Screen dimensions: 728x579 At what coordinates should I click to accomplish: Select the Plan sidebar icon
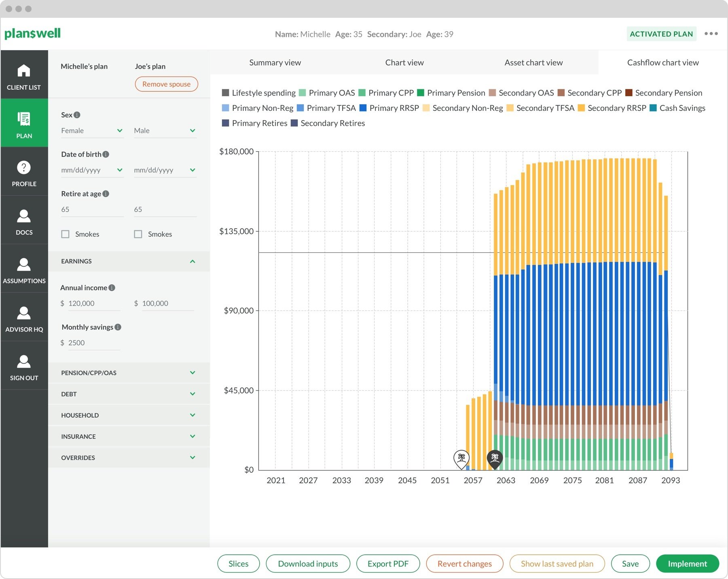(24, 118)
